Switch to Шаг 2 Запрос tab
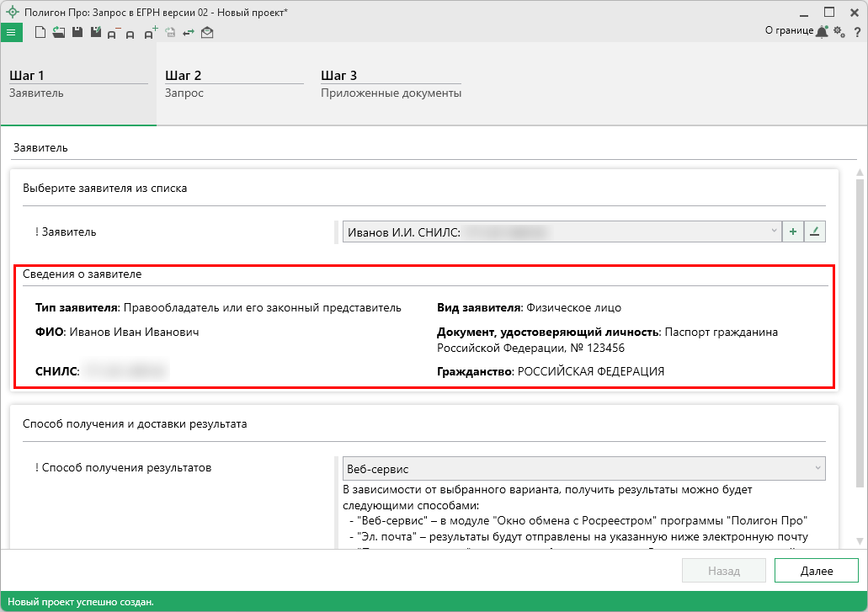Viewport: 868px width, 612px height. 233,84
